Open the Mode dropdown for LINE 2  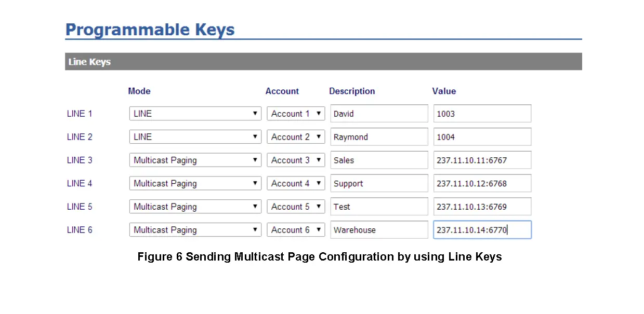pyautogui.click(x=195, y=136)
